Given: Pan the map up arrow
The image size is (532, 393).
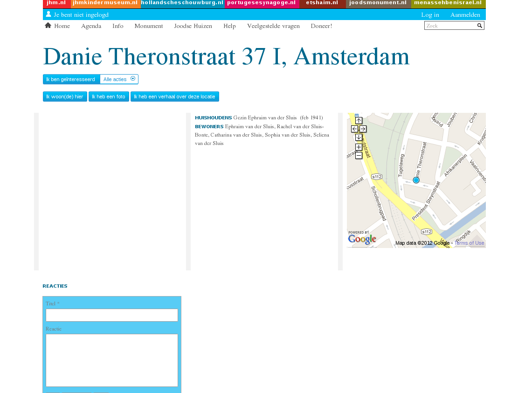Looking at the screenshot, I should (359, 120).
